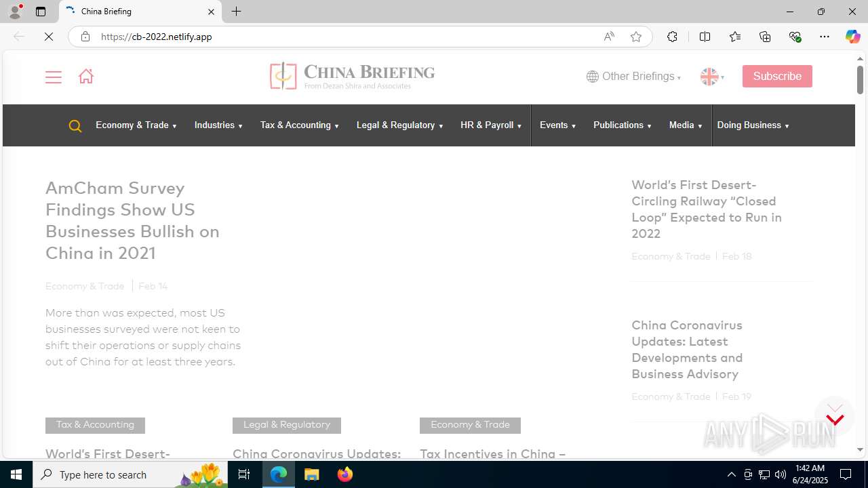
Task: Expand the Events menu
Action: (x=557, y=125)
